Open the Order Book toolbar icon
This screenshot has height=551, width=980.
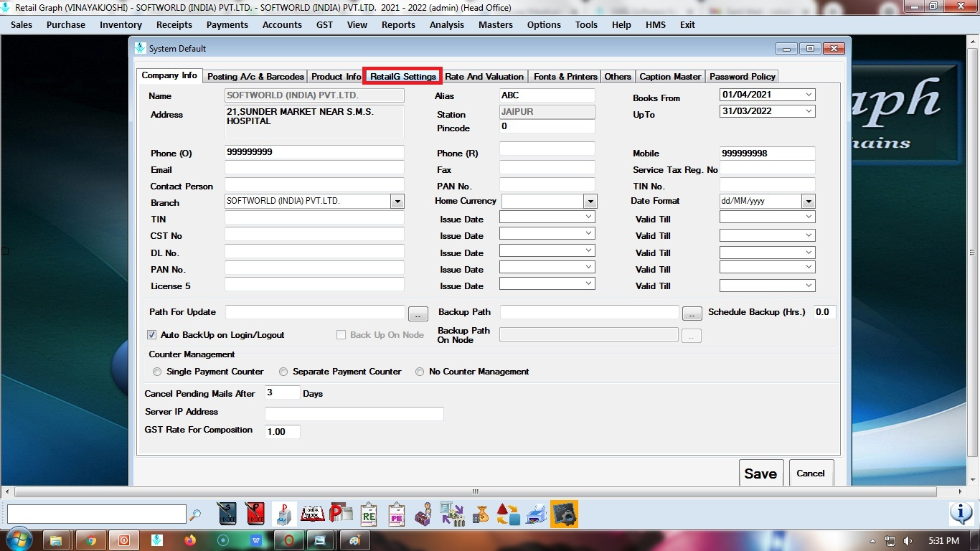pos(312,514)
